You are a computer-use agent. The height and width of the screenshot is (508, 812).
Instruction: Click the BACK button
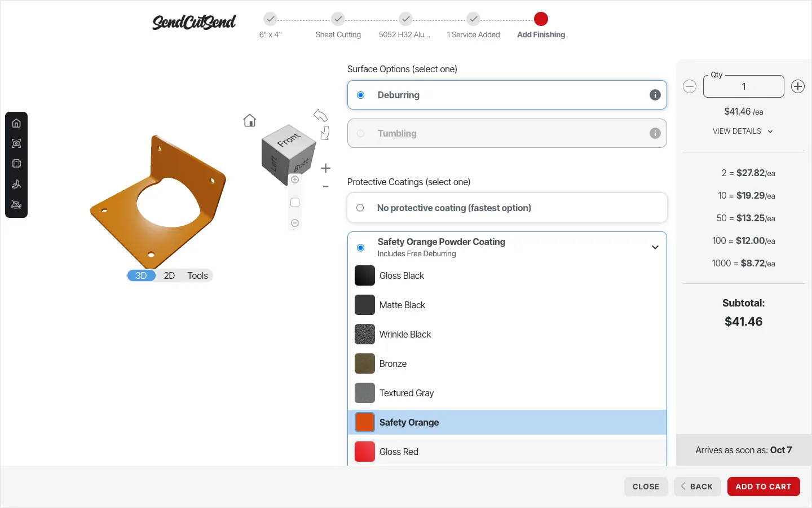pos(697,487)
